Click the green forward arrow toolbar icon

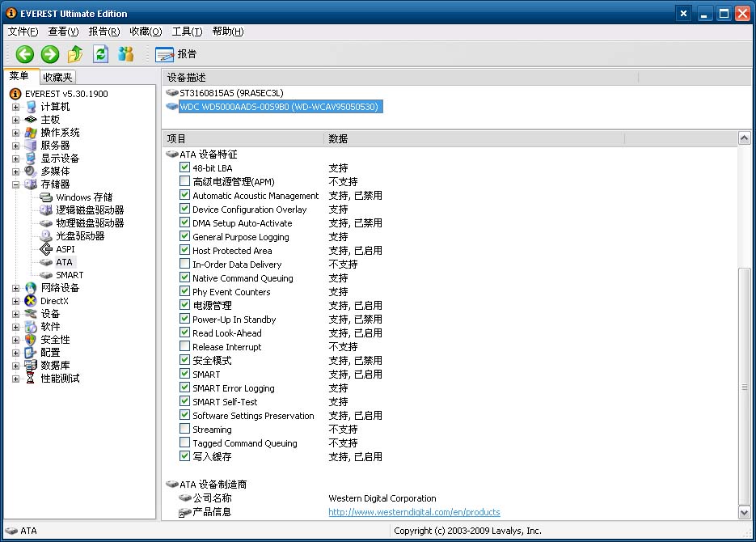(x=50, y=54)
